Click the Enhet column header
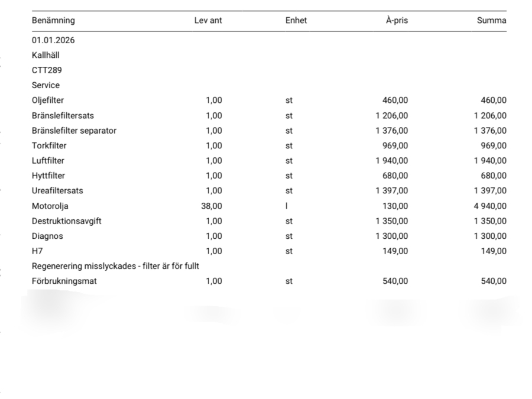Viewport: 532px width, 399px height. [296, 21]
